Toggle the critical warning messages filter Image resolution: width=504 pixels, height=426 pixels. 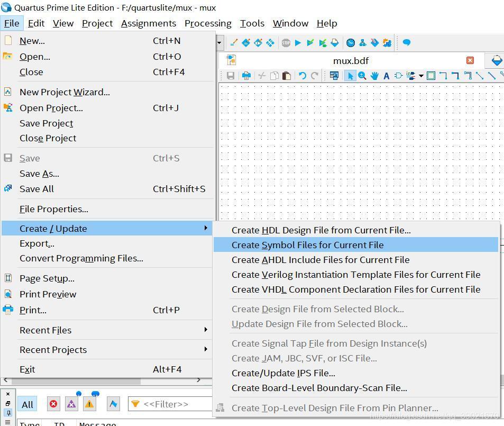71,404
